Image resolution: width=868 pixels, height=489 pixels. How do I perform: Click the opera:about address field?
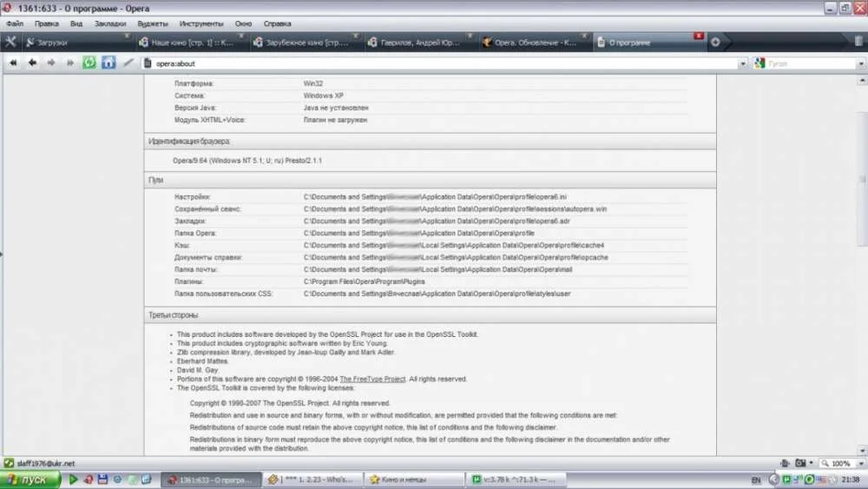pos(440,63)
